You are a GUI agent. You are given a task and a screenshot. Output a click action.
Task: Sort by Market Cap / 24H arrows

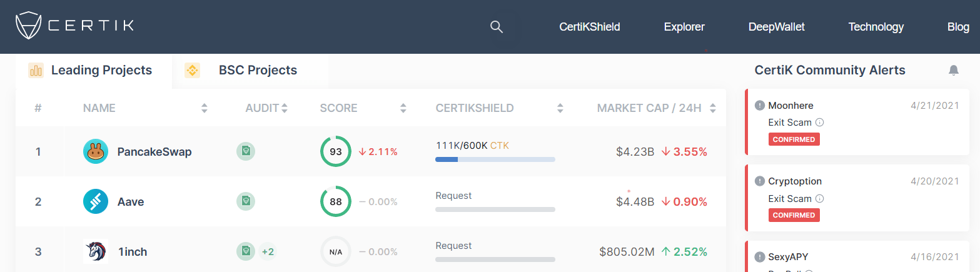[x=712, y=108]
